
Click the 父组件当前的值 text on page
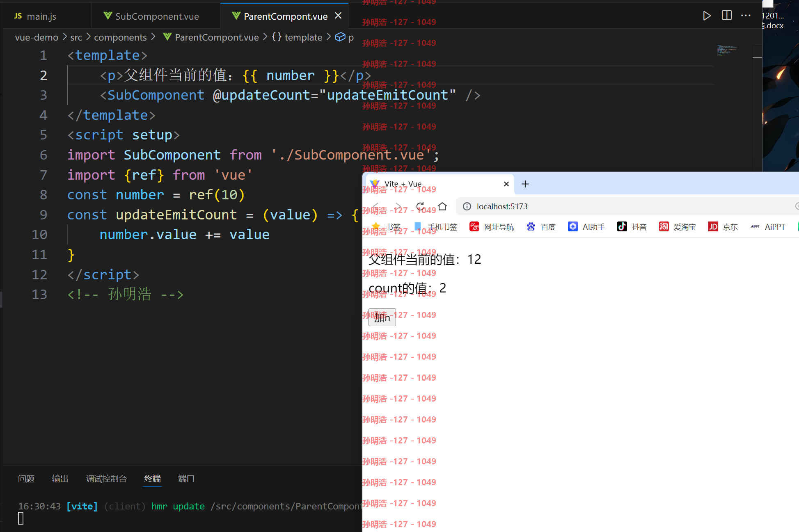(425, 259)
